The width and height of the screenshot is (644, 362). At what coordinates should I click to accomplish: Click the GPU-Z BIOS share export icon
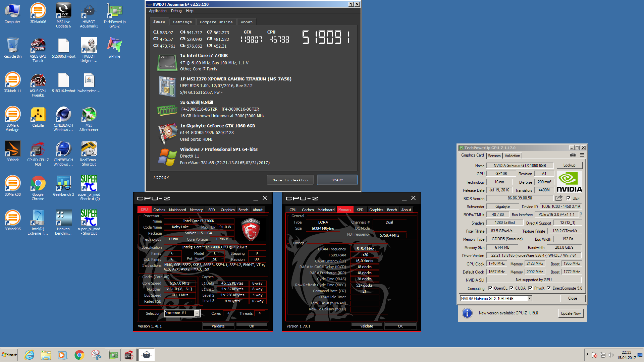tap(559, 198)
